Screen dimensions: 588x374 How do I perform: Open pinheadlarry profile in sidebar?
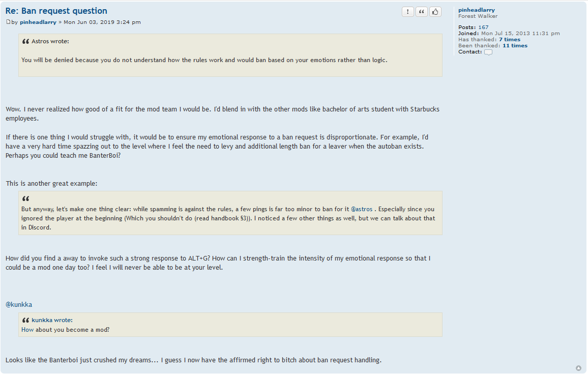[476, 10]
